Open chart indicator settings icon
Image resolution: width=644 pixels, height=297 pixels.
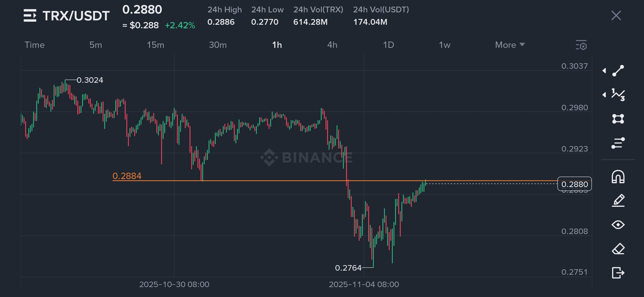click(x=581, y=45)
